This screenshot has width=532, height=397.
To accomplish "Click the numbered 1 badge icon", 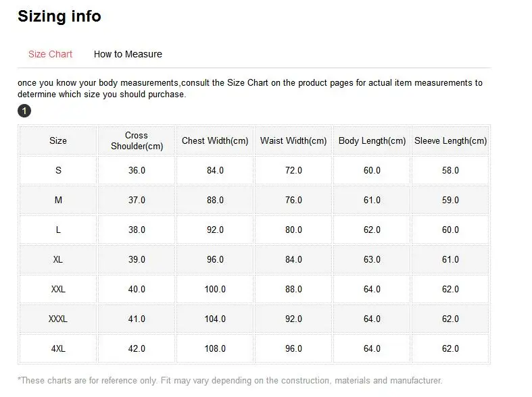I will [24, 111].
